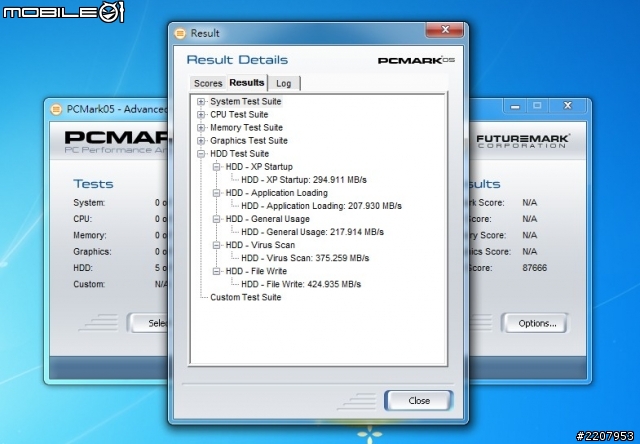Click the Application Loading 207.930 MB/s result
Screen dimensions: 640x444
322,206
